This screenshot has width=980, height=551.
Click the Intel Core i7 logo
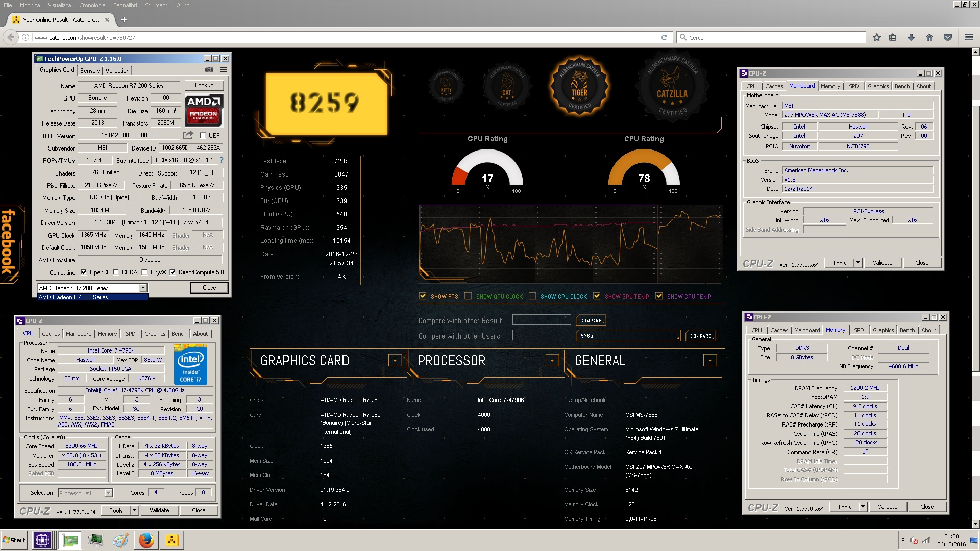(x=190, y=364)
